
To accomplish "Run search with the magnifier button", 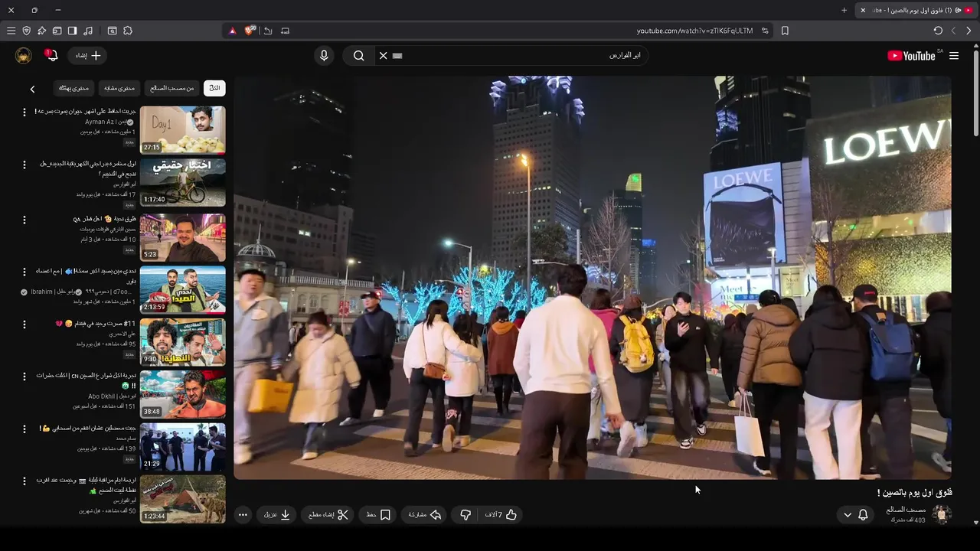I will point(358,55).
